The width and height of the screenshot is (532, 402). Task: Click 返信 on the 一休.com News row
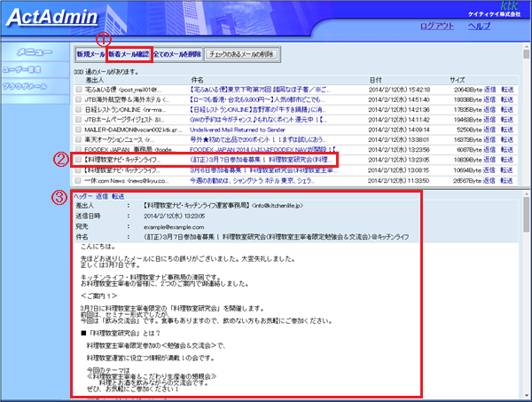[x=489, y=181]
